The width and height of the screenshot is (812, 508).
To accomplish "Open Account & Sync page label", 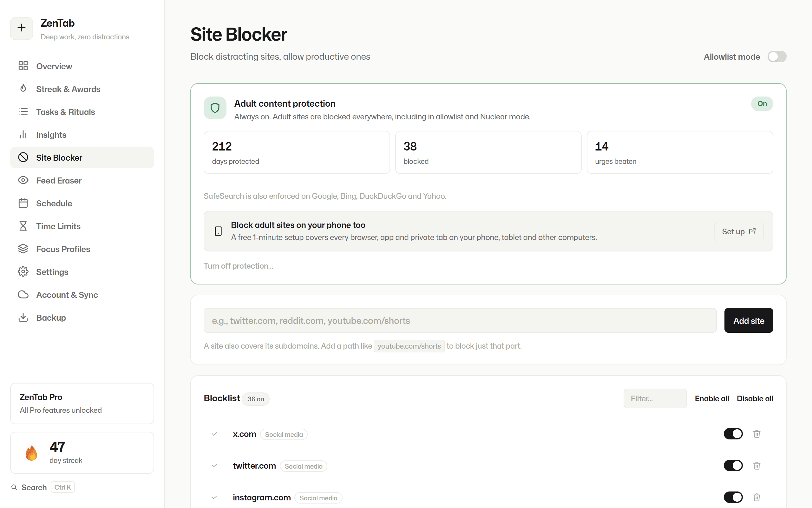I will click(67, 295).
